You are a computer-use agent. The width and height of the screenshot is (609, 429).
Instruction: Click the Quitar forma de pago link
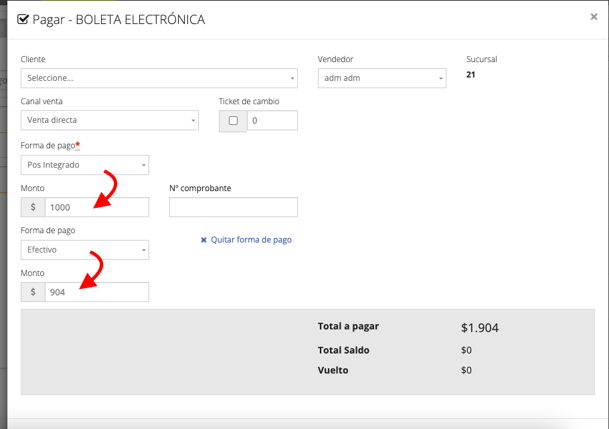coord(251,240)
